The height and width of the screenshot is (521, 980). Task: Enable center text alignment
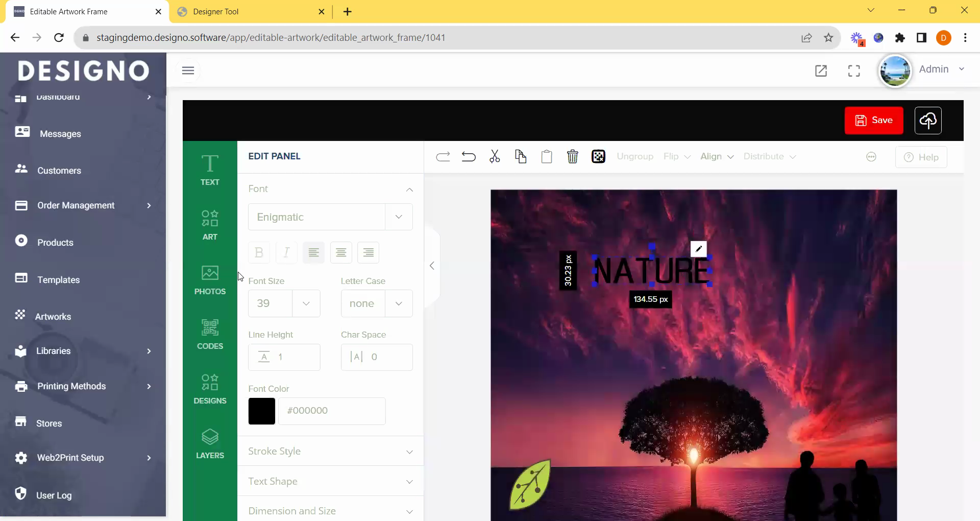coord(341,253)
